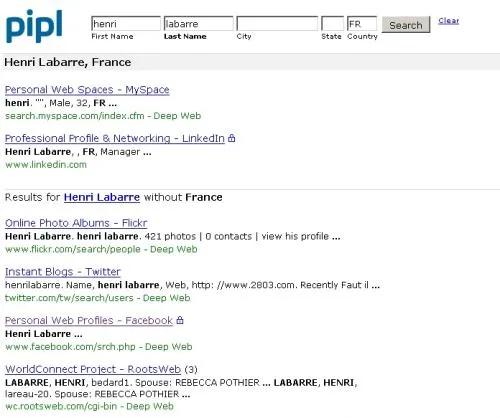Click the empty State input field
Screen dimensions: 500x418
pos(332,24)
